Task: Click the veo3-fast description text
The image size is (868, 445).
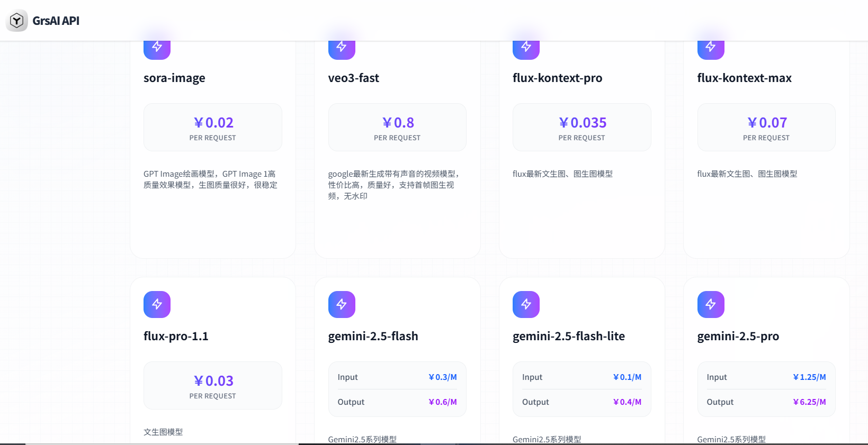Action: (392, 185)
